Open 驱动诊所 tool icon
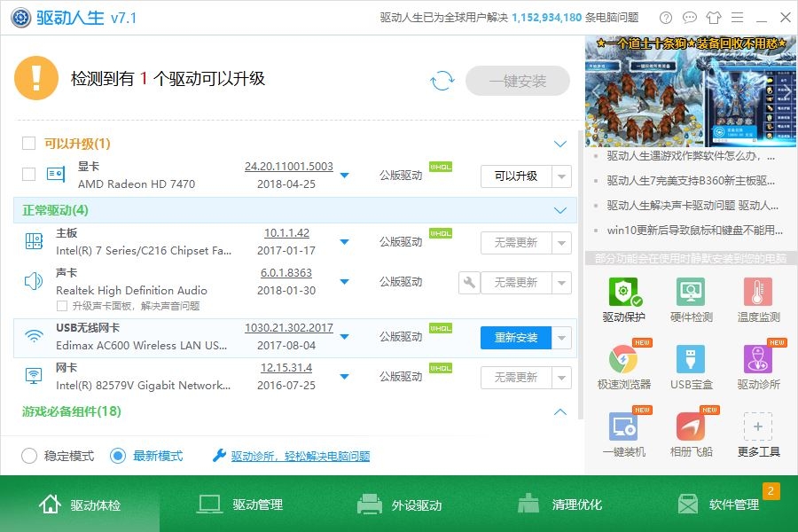The width and height of the screenshot is (798, 532). pos(758,359)
